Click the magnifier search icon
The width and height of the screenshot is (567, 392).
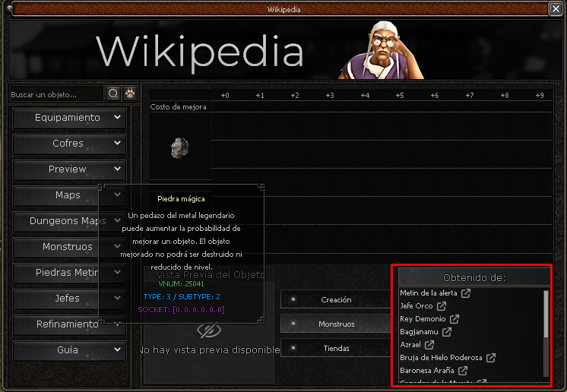(113, 94)
